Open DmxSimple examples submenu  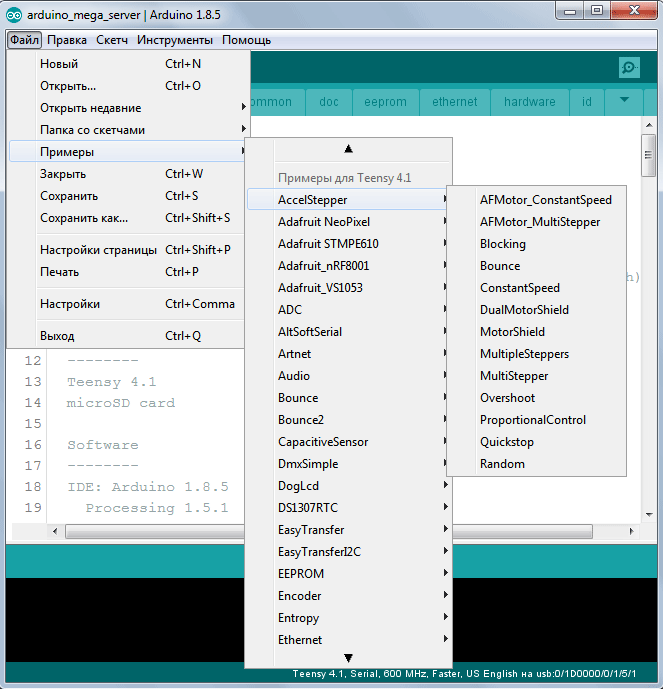(x=348, y=464)
